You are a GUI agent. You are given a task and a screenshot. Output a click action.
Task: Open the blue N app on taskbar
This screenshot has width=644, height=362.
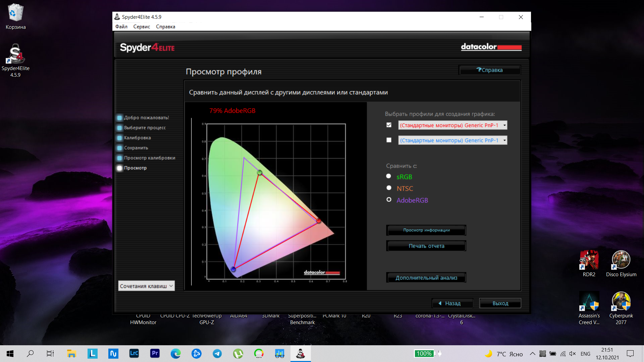113,353
